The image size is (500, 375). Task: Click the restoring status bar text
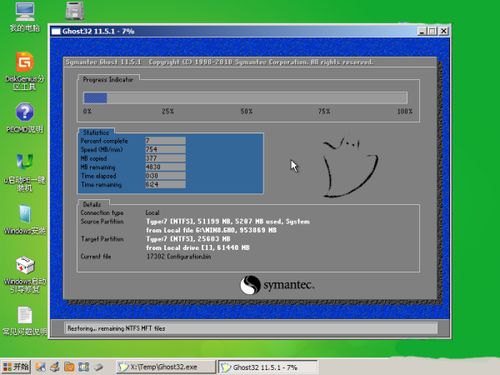[x=116, y=328]
